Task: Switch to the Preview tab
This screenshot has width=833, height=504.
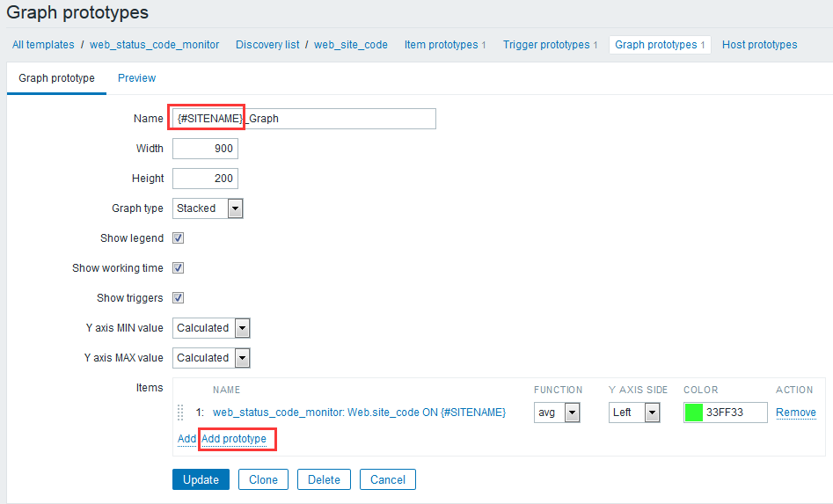Action: point(136,78)
